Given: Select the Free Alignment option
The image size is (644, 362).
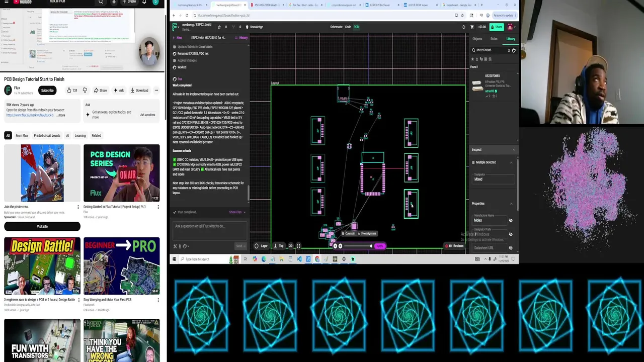Looking at the screenshot, I should (x=367, y=234).
